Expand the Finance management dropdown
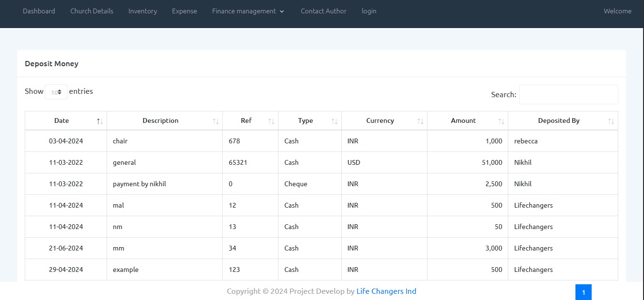 click(248, 11)
